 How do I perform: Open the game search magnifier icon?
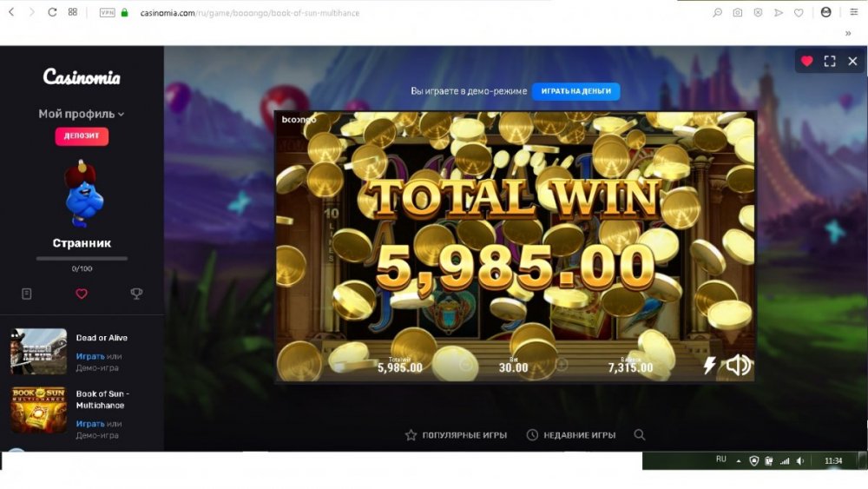pos(640,435)
